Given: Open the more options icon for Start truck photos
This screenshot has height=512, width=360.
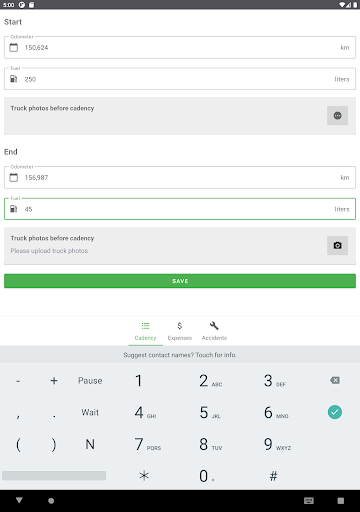Looking at the screenshot, I should coord(337,115).
